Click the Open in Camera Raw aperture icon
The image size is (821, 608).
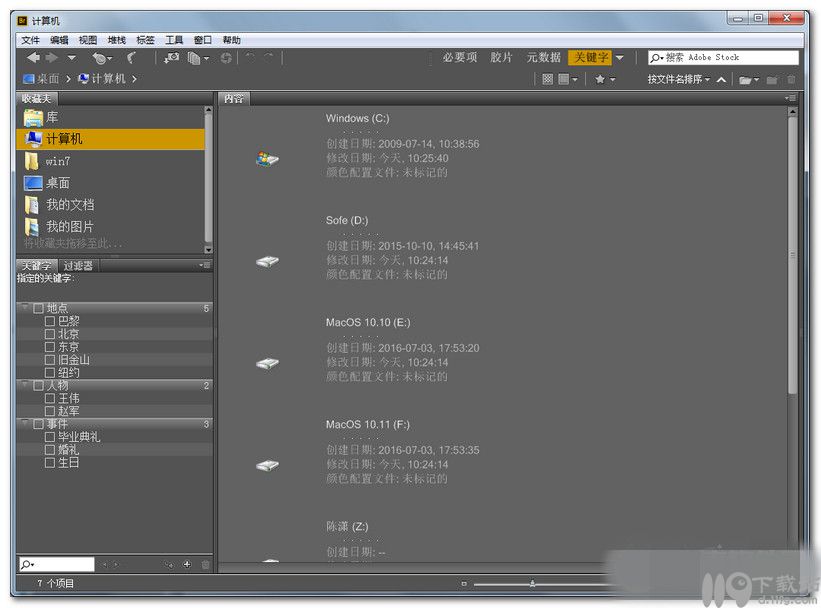pyautogui.click(x=226, y=58)
